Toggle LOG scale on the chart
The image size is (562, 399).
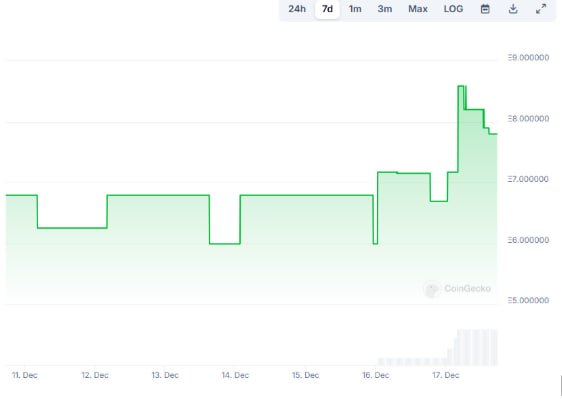(x=453, y=9)
